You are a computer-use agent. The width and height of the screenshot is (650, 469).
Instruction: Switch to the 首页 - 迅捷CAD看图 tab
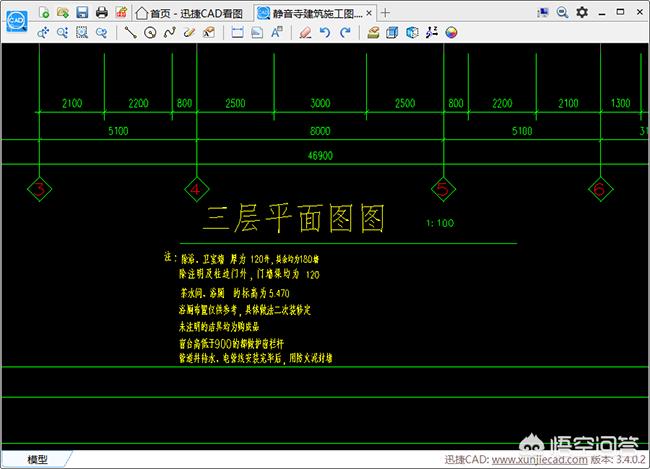point(190,14)
